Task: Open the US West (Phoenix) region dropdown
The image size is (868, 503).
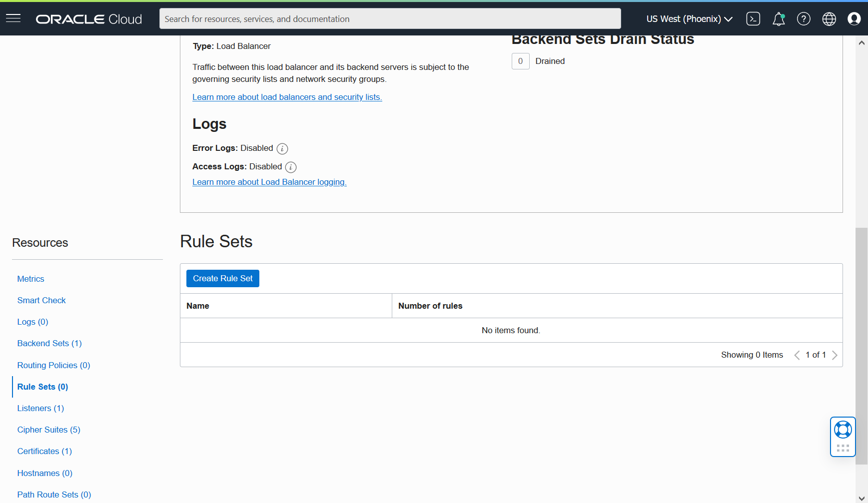Action: 689,18
